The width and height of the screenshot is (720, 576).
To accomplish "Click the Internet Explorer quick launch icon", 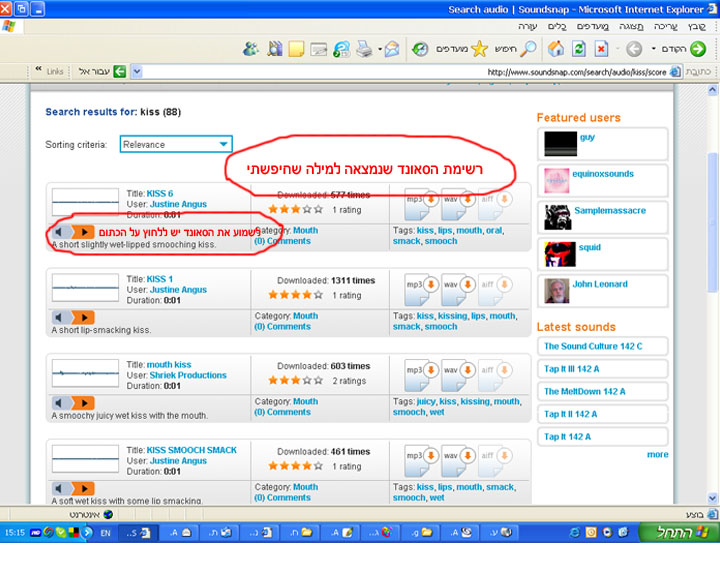I will pyautogui.click(x=574, y=532).
